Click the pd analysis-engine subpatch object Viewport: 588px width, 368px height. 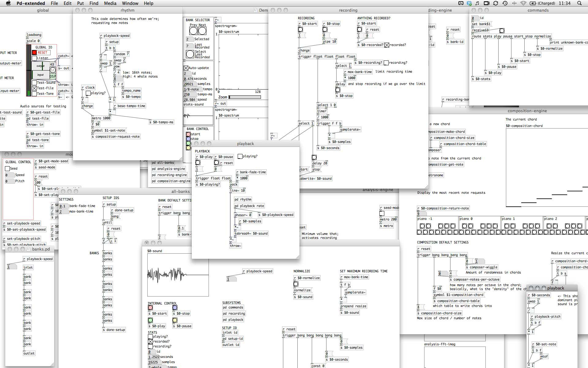pyautogui.click(x=168, y=169)
